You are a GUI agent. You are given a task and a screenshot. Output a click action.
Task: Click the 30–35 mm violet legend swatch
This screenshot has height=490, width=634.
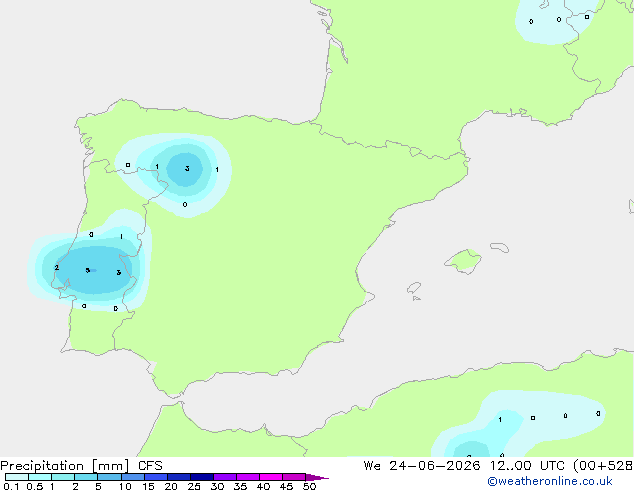click(x=224, y=477)
